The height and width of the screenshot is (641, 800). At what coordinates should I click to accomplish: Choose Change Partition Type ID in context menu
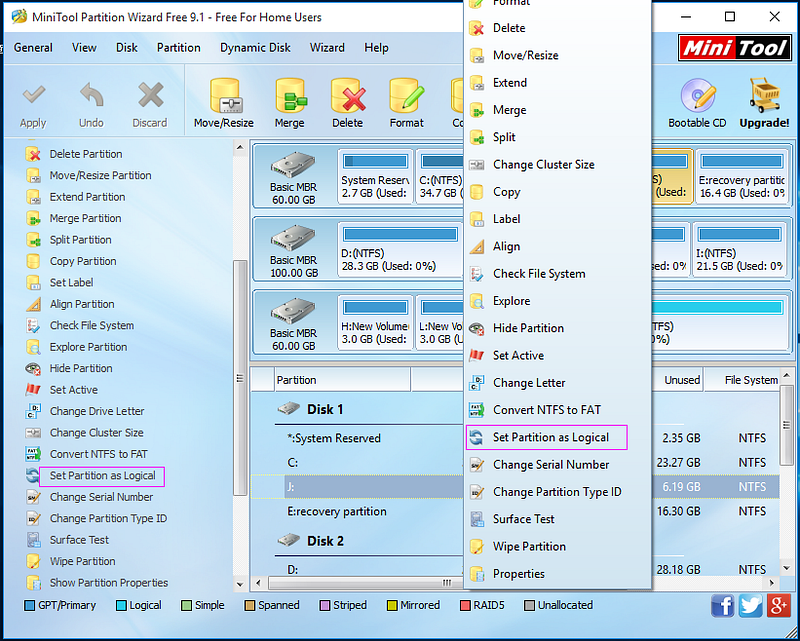(557, 492)
